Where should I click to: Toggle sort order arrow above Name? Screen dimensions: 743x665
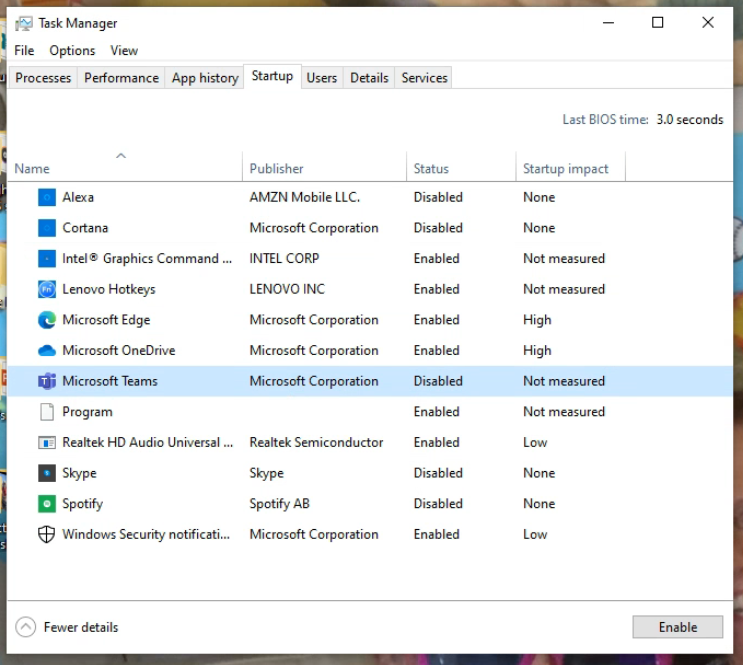pos(121,155)
